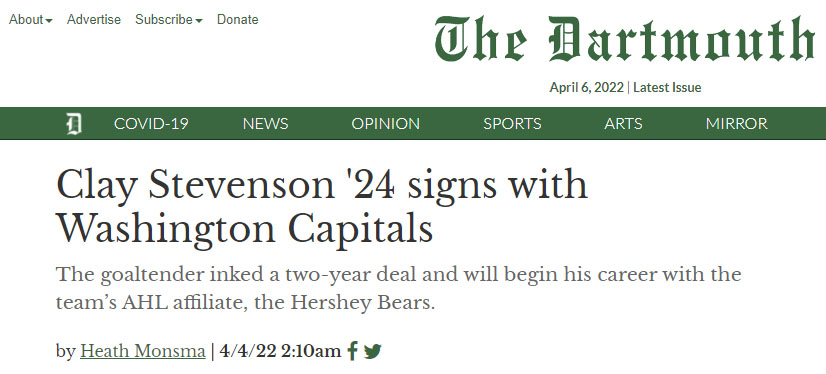The height and width of the screenshot is (374, 826).
Task: Go to the COVID-19 section
Action: pyautogui.click(x=151, y=124)
